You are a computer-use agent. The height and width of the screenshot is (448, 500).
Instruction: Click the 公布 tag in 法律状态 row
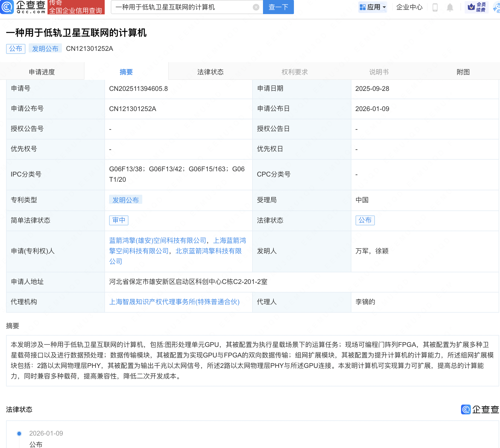point(365,220)
